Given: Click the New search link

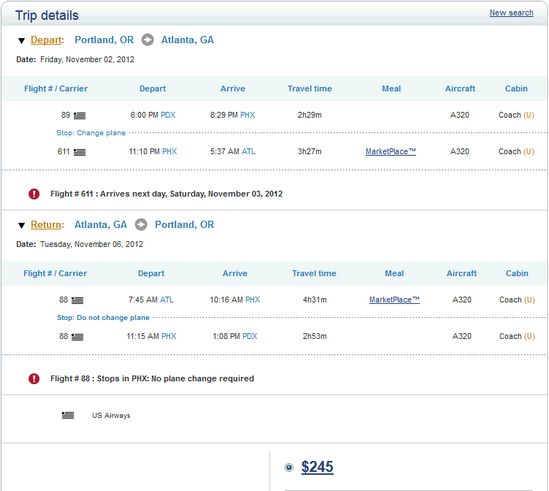Looking at the screenshot, I should pyautogui.click(x=511, y=13).
